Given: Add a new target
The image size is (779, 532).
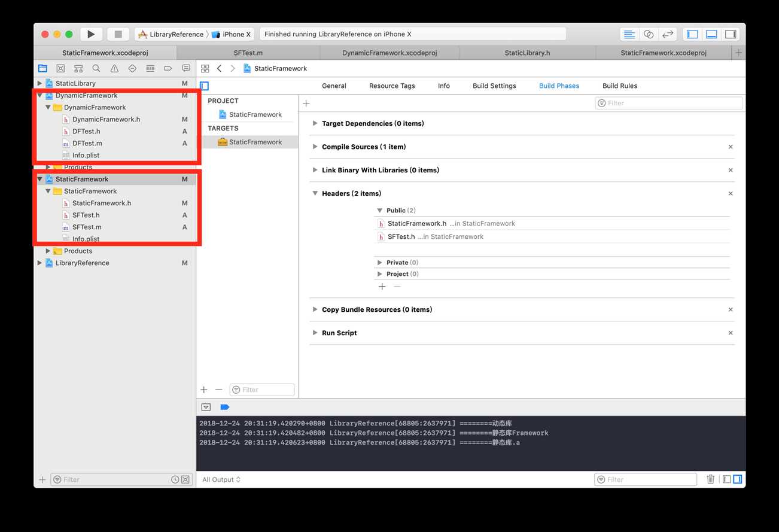Looking at the screenshot, I should click(204, 390).
